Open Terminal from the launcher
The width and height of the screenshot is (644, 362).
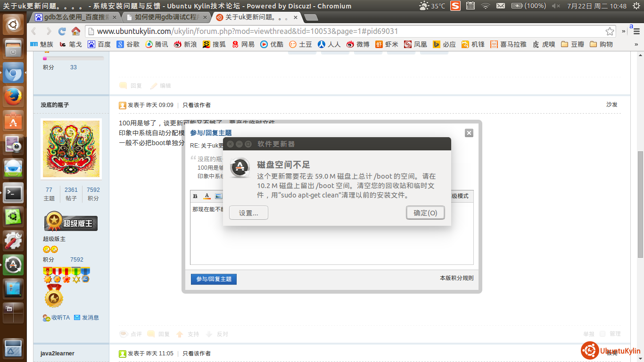click(x=13, y=193)
